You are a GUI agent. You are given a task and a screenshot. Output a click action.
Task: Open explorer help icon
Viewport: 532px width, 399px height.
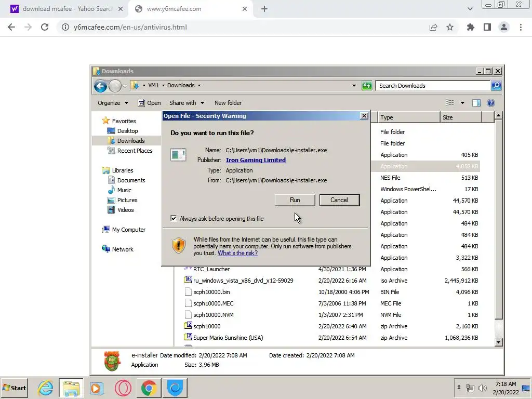(490, 103)
